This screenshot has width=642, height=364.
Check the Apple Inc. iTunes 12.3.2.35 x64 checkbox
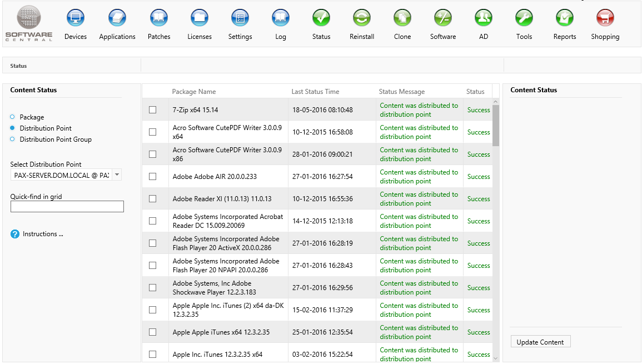click(153, 355)
